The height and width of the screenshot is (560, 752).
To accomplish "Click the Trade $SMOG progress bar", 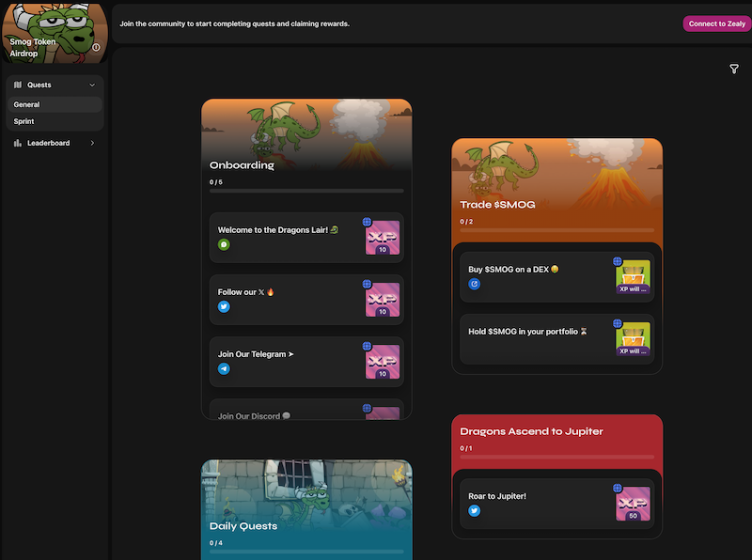I will click(x=556, y=230).
